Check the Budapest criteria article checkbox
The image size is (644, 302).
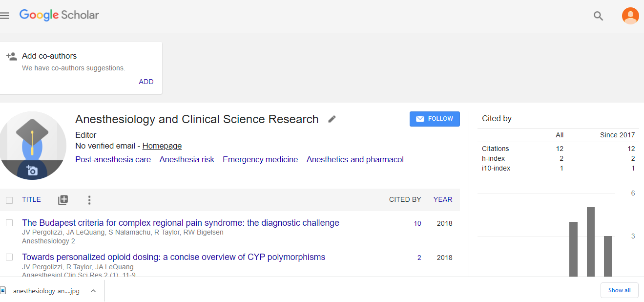(9, 223)
